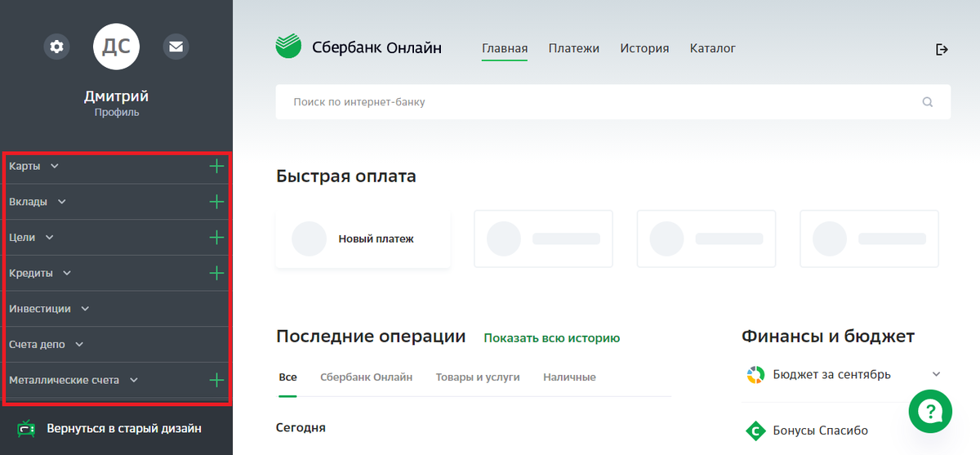Click the green Sberbank logo
Viewport: 980px width, 455px height.
click(288, 47)
